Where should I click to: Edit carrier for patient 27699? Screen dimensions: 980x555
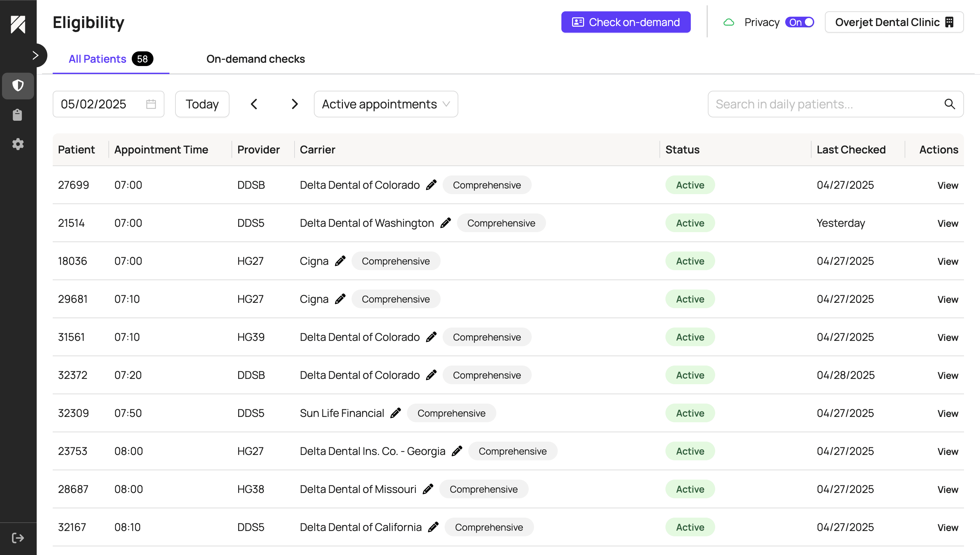(431, 185)
